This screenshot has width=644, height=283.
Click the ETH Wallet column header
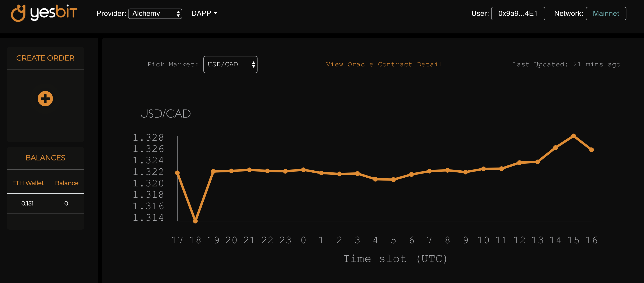pyautogui.click(x=28, y=183)
